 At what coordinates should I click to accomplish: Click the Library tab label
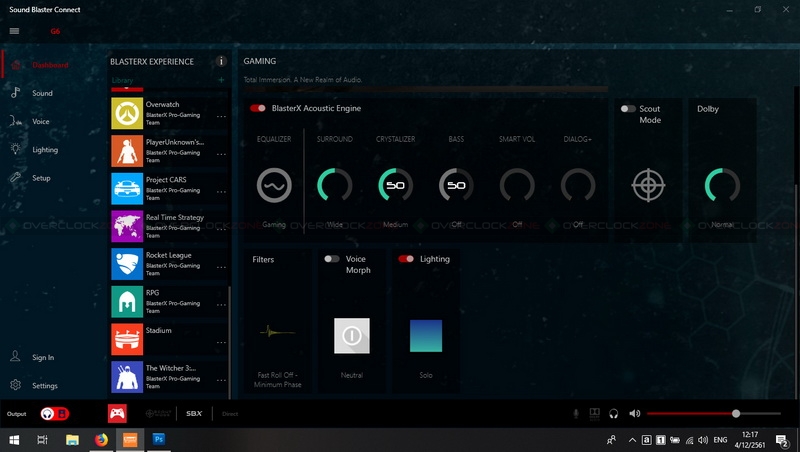[x=122, y=80]
